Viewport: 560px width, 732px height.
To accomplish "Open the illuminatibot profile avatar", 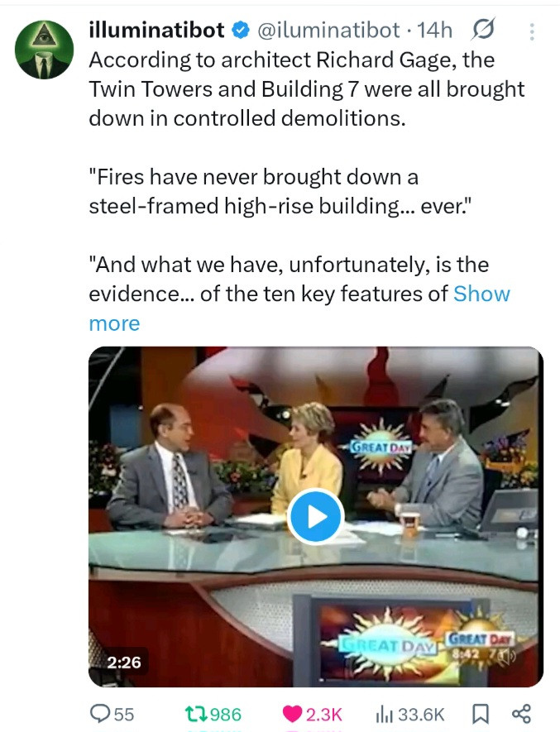I will pyautogui.click(x=45, y=50).
